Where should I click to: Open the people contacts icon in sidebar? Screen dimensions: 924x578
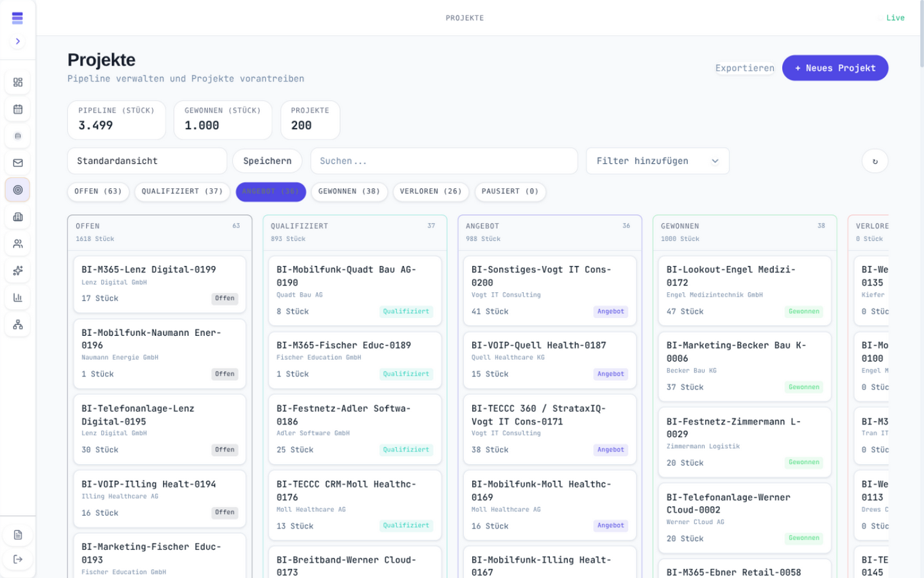coord(18,244)
